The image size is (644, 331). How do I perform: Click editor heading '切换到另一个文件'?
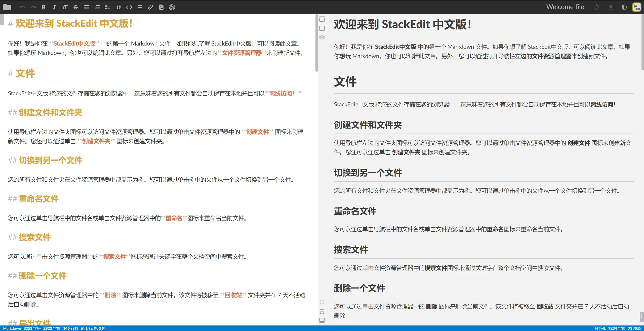tap(50, 160)
